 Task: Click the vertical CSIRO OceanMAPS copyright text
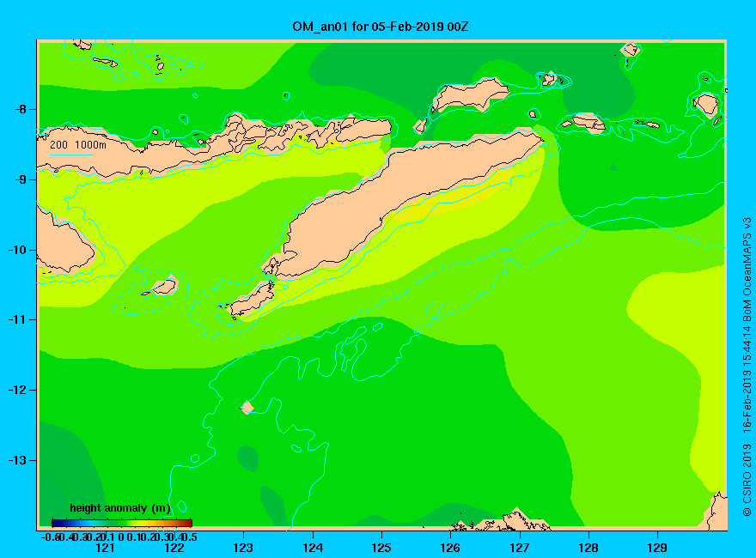click(x=747, y=367)
